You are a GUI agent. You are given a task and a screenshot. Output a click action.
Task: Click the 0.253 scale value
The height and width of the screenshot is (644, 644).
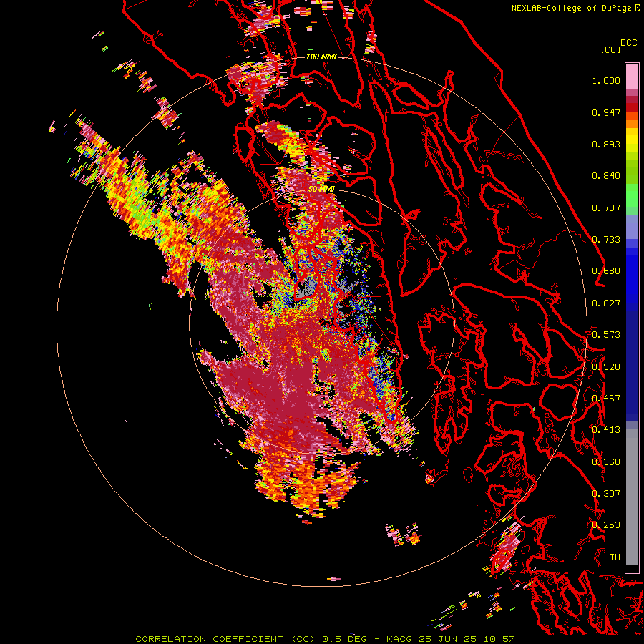606,525
